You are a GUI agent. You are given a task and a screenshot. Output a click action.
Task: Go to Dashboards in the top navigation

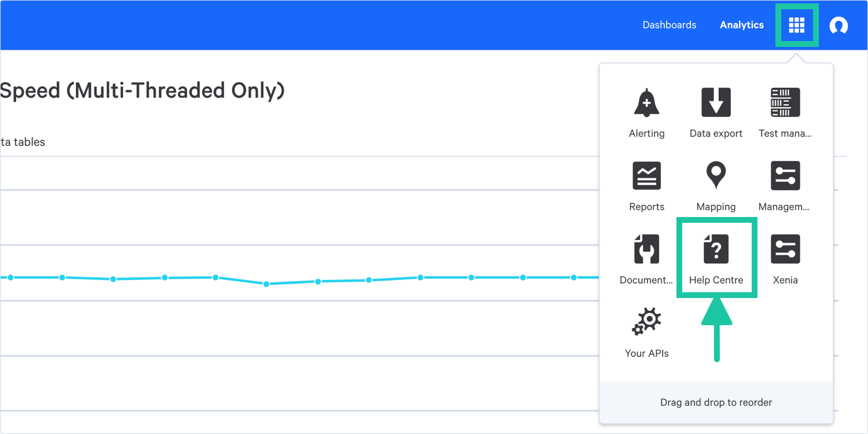pyautogui.click(x=670, y=25)
